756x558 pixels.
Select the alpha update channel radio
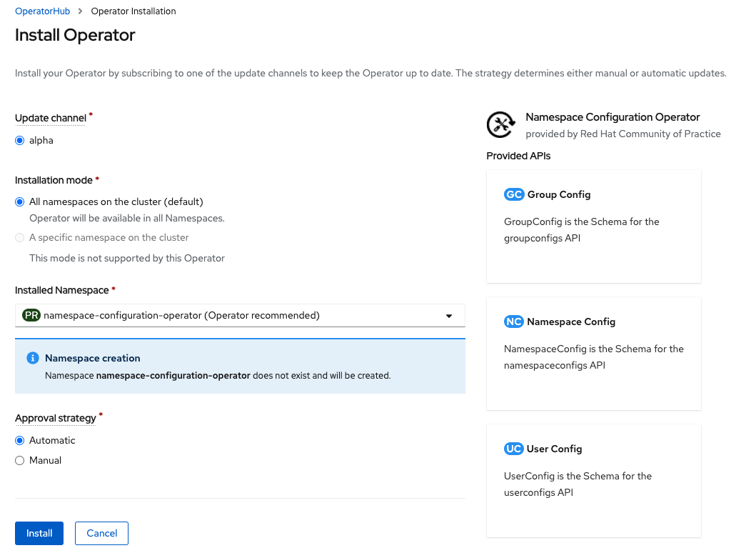tap(20, 141)
